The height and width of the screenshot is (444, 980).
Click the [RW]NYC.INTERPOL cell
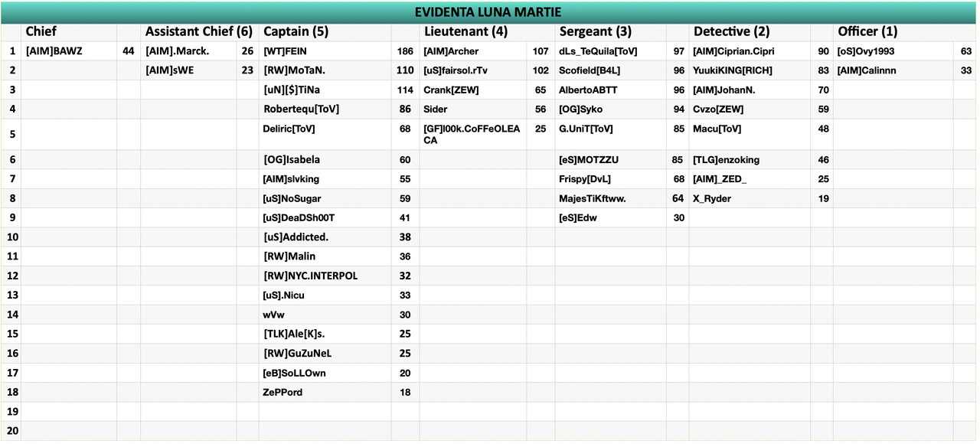click(325, 276)
